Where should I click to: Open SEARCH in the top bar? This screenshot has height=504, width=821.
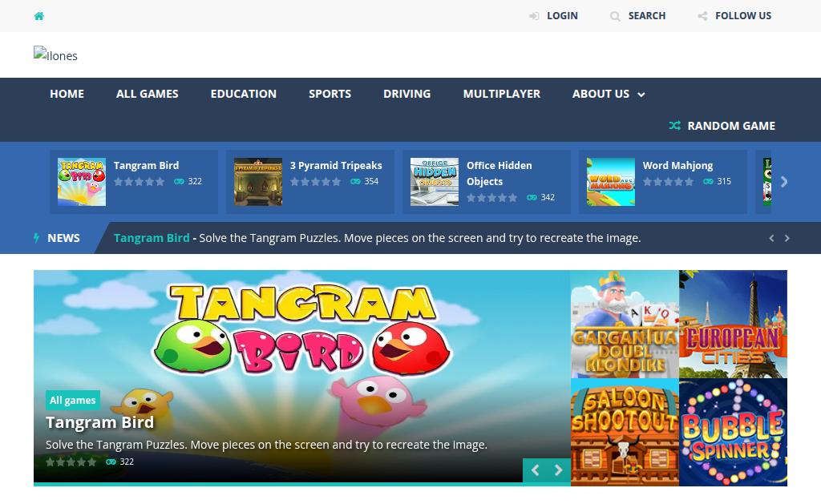point(647,16)
